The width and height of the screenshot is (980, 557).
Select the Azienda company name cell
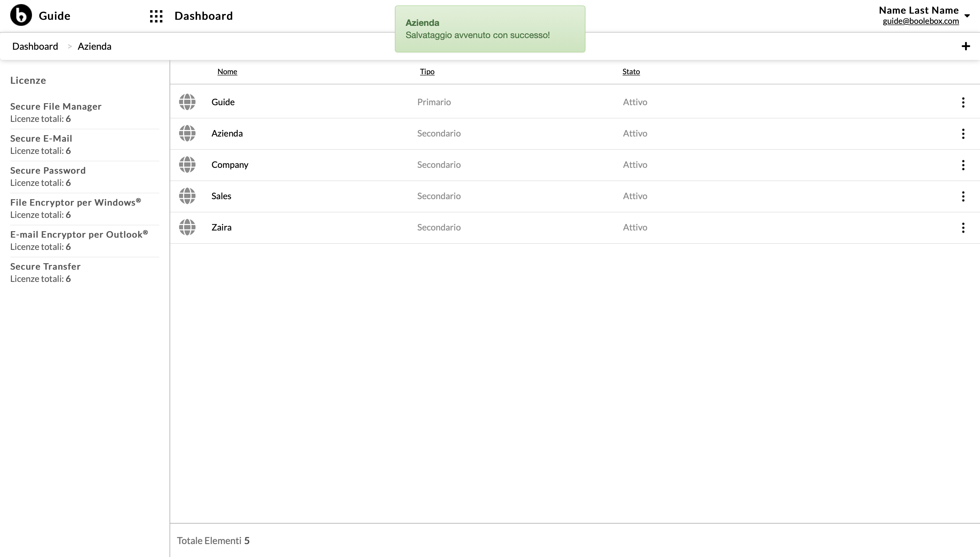click(x=227, y=133)
